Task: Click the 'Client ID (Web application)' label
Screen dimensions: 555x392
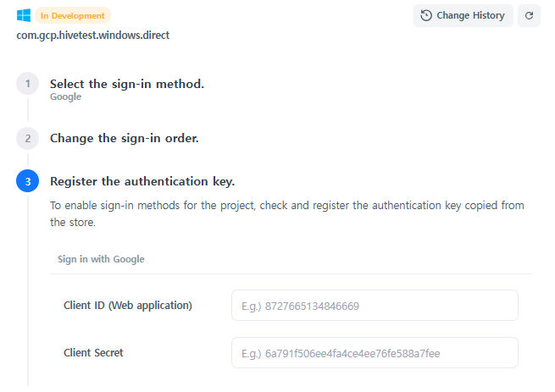Action: point(128,305)
